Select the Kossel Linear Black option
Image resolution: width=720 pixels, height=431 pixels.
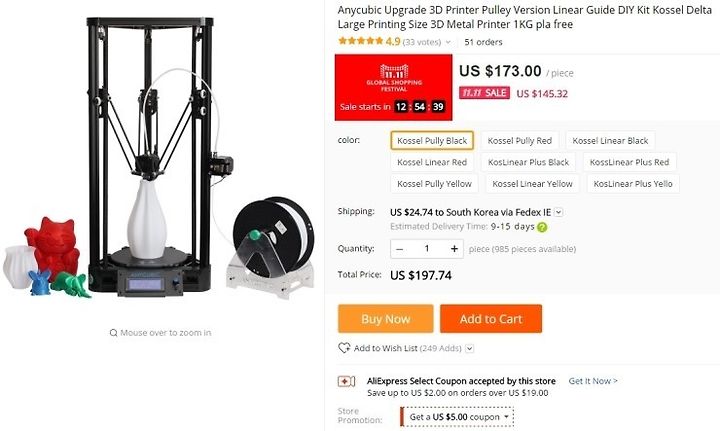point(610,140)
